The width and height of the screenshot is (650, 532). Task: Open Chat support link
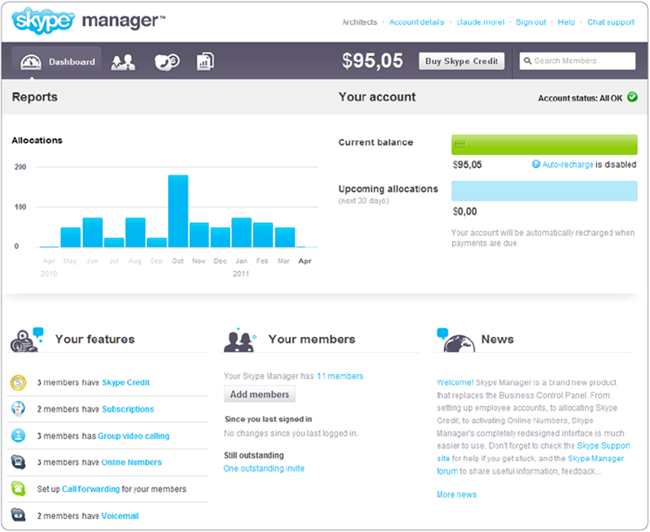point(611,22)
